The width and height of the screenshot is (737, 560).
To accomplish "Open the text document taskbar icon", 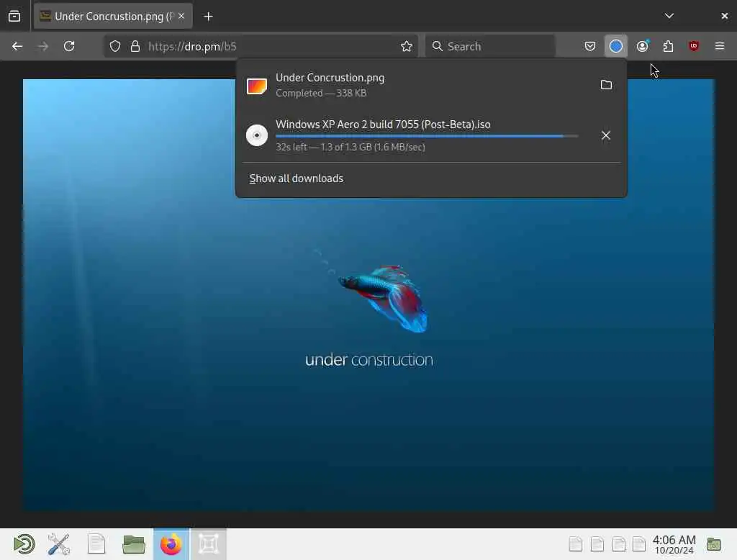I will point(96,544).
